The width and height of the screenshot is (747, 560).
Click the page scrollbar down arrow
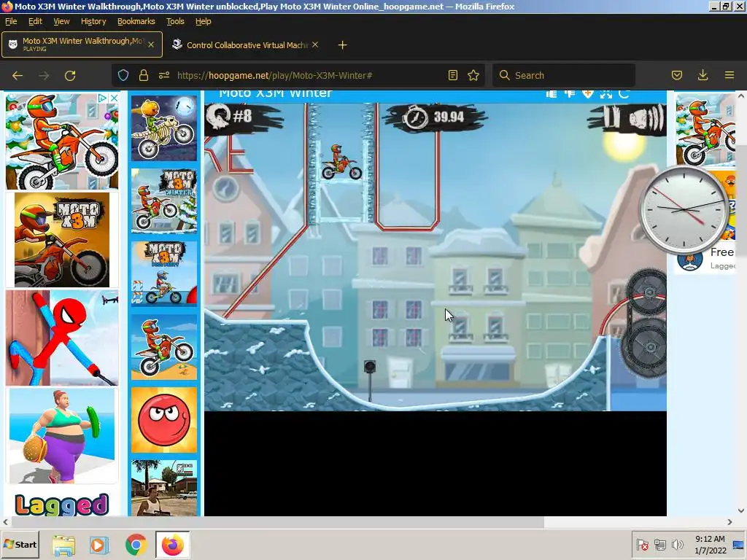[x=741, y=510]
